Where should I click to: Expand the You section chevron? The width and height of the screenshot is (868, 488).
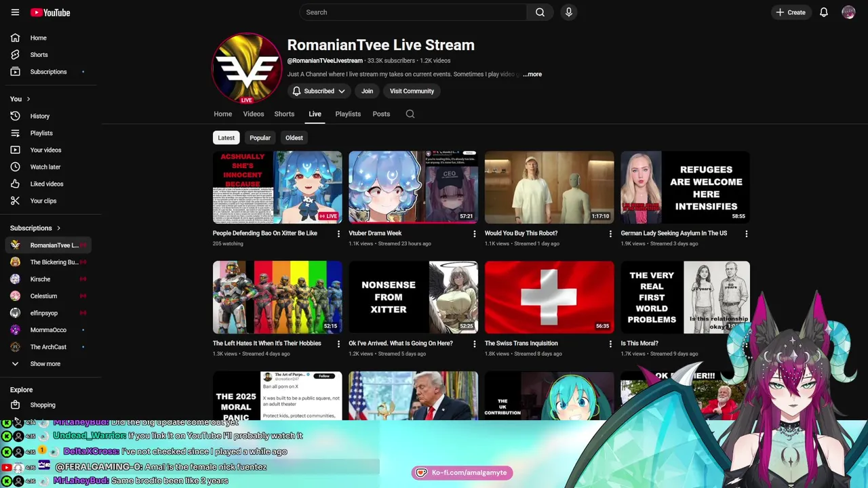coord(28,99)
